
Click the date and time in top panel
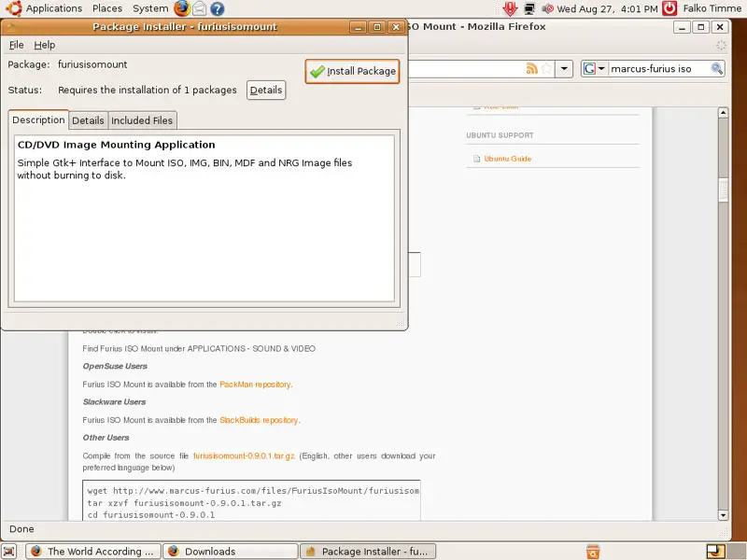[607, 8]
